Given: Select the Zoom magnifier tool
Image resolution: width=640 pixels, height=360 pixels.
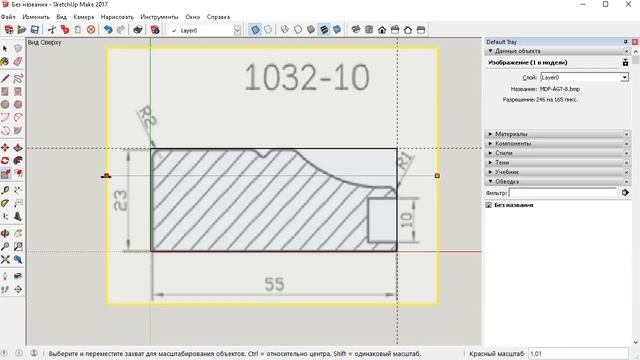Looking at the screenshot, I should (5, 246).
